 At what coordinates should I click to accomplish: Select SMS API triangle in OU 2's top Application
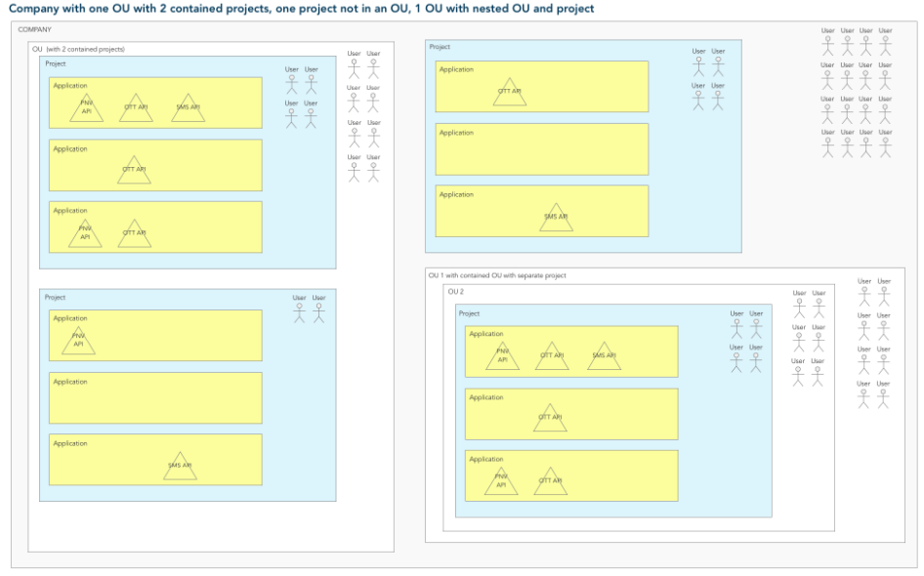(604, 357)
